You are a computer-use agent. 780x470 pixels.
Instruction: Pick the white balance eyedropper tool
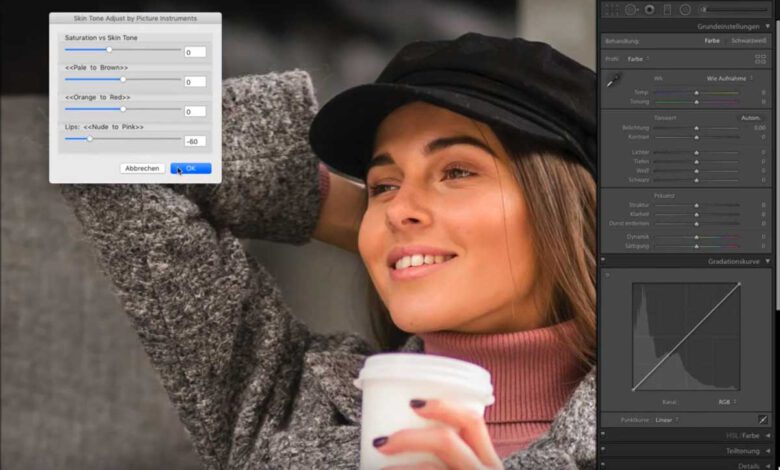(x=613, y=81)
